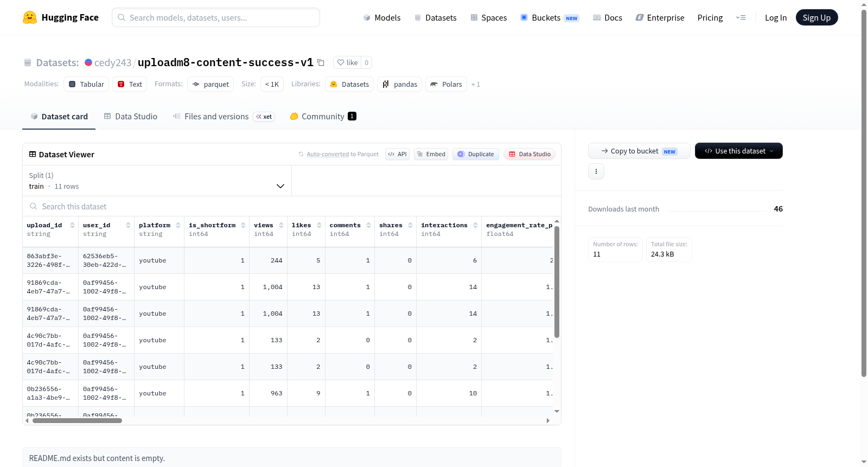Click the Text modality tag
Screen dimensions: 868x467
tap(130, 84)
